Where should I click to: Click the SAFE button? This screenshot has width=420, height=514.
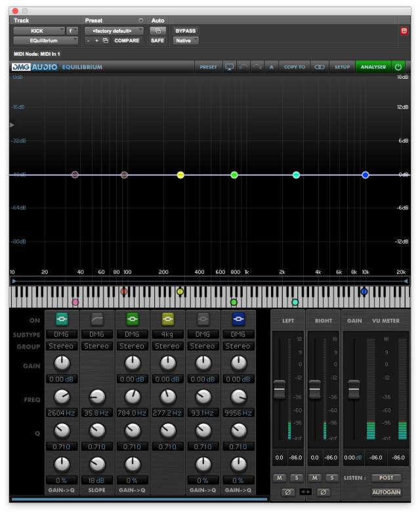click(x=157, y=41)
